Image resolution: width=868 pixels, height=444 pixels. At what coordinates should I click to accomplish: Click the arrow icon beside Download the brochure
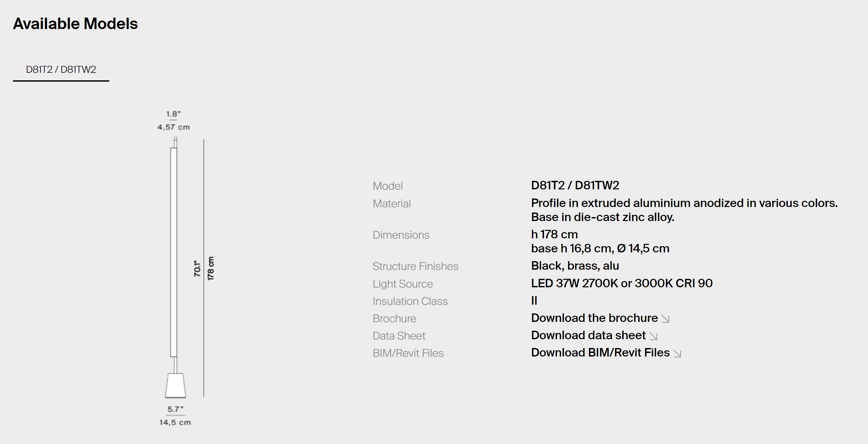(x=665, y=319)
